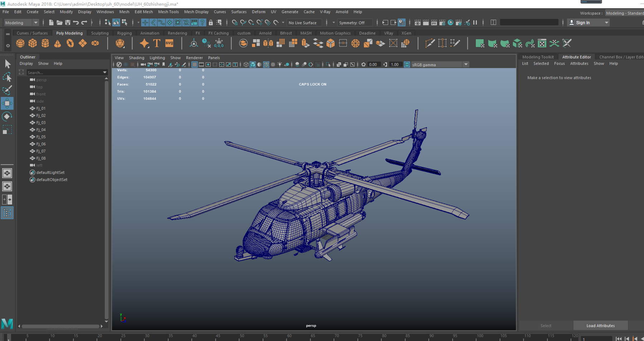Viewport: 644px width, 341px height.
Task: Click the Save scene icon
Action: click(x=68, y=23)
